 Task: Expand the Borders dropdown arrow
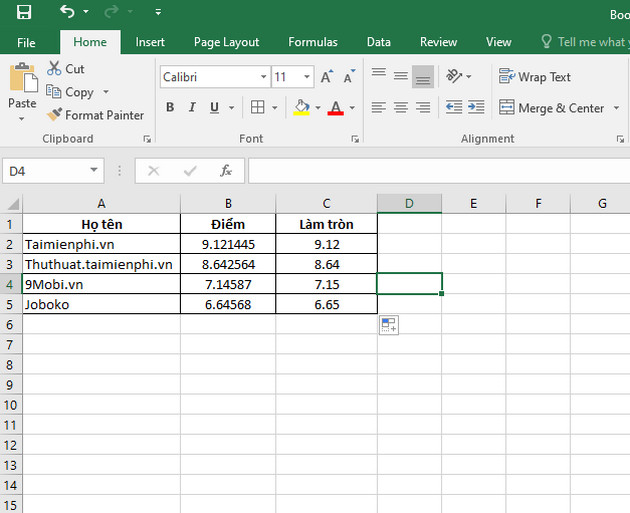(275, 108)
